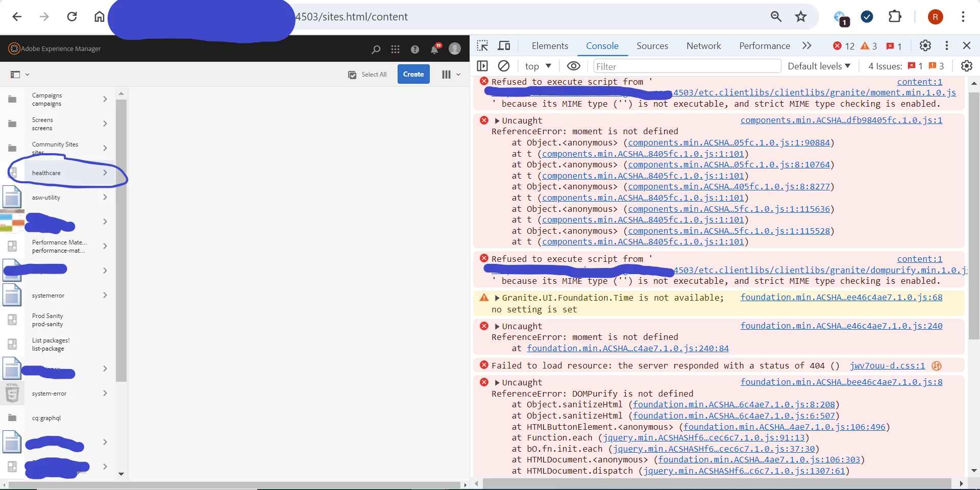The width and height of the screenshot is (980, 490).
Task: Open DevTools customize three-dot menu
Action: [947, 45]
